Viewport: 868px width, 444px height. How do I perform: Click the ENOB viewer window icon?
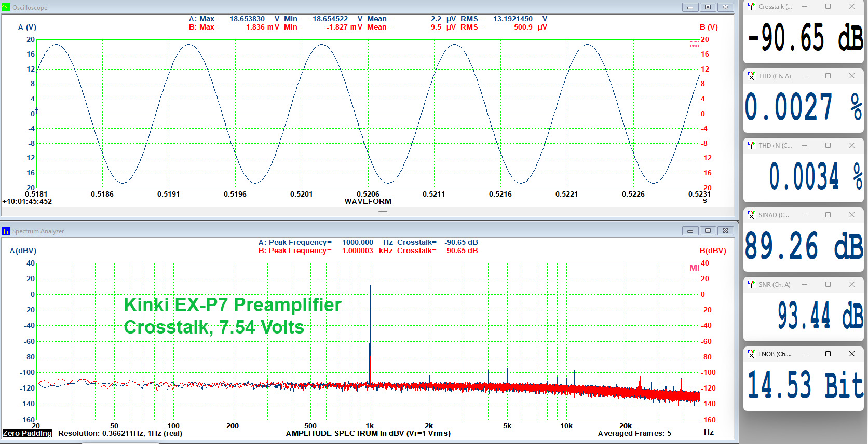coord(751,354)
